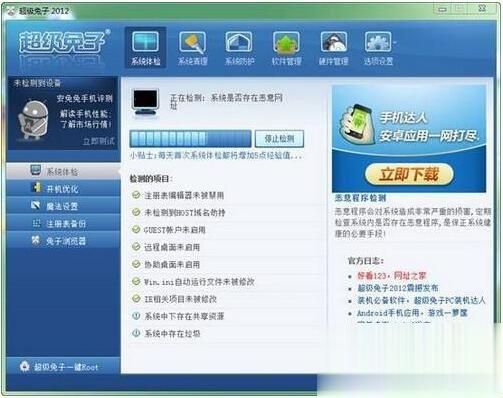Click the 系统中存在垃圾 result text

coord(172,333)
